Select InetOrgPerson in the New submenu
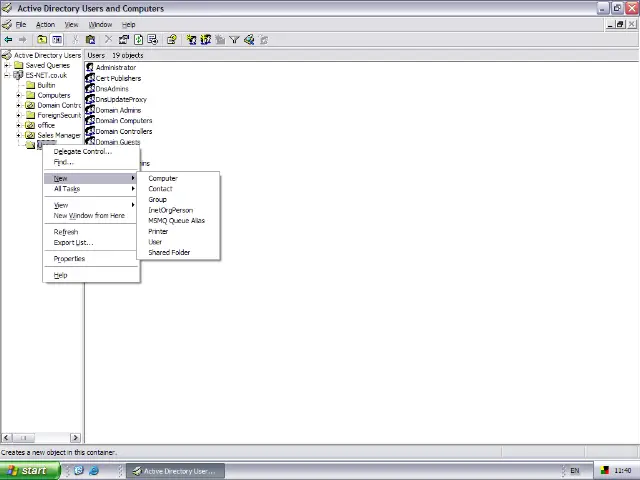Screen dimensions: 640x480 pos(178,210)
